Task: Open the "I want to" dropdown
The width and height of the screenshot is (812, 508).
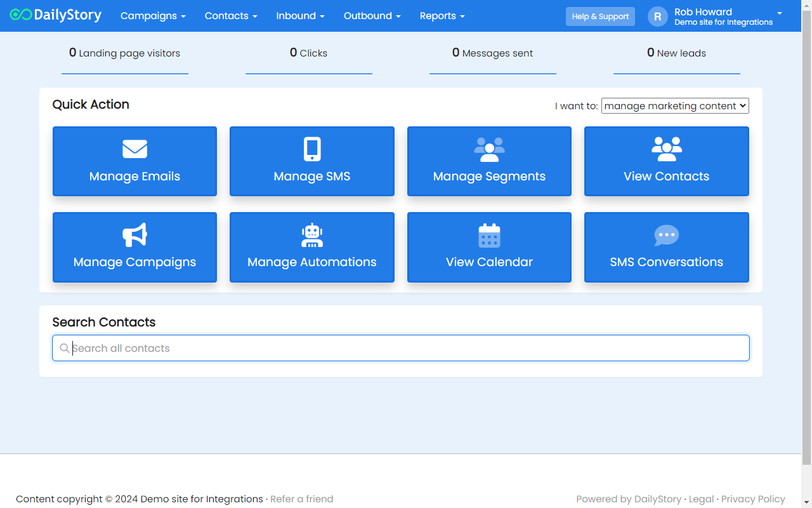Action: click(x=675, y=106)
